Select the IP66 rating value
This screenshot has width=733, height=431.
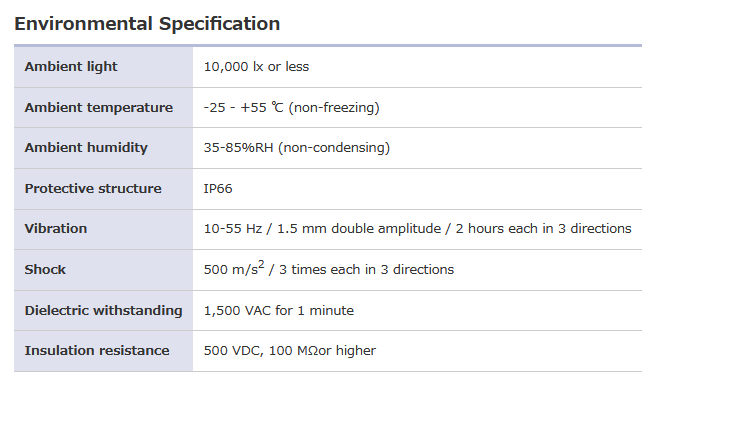pyautogui.click(x=218, y=189)
